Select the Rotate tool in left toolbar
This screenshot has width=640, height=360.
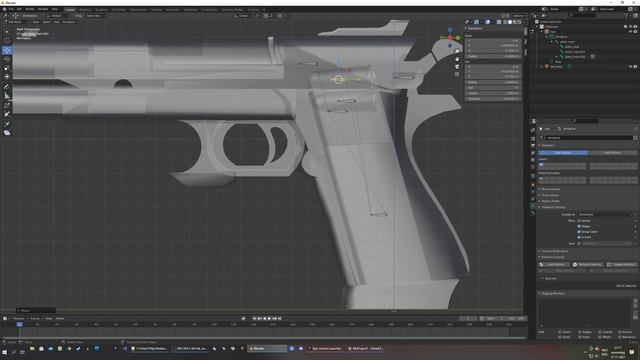[x=7, y=59]
